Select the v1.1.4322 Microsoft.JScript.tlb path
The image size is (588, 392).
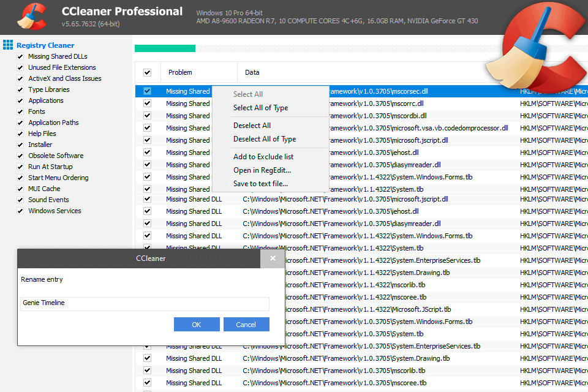(x=367, y=309)
